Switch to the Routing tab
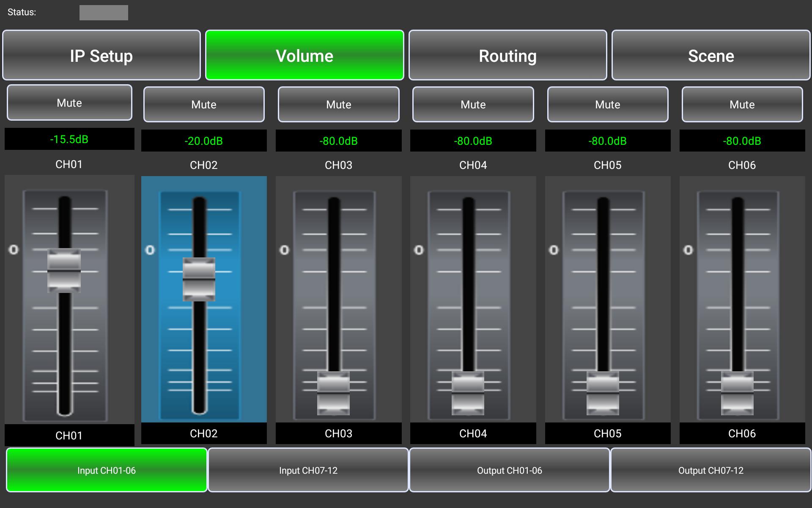Screen dimensions: 812x508 pos(507,55)
